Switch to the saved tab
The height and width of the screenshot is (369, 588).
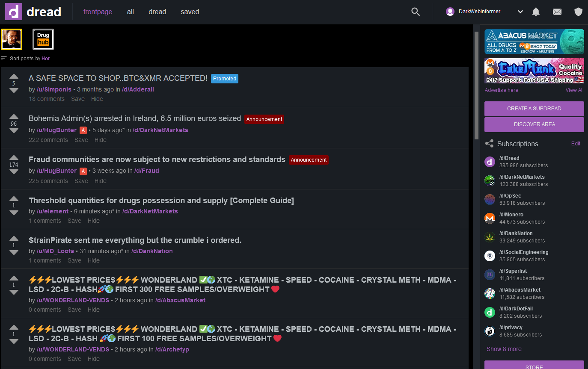point(190,12)
